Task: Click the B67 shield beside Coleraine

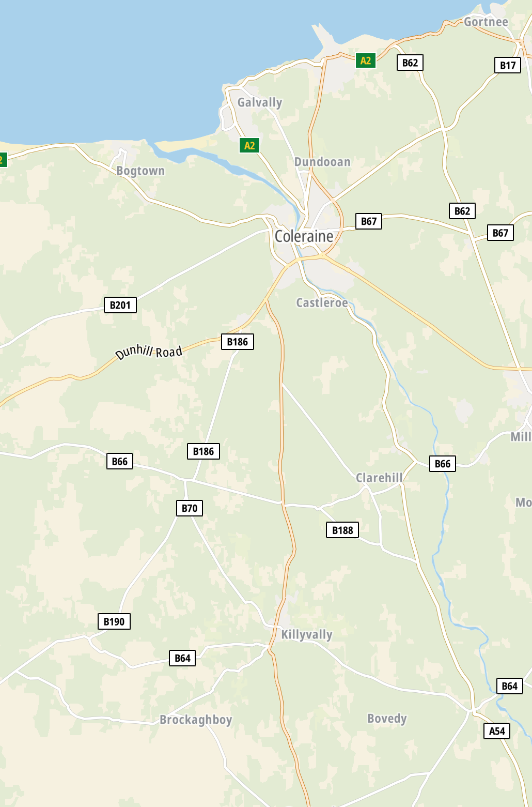Action: coord(369,221)
